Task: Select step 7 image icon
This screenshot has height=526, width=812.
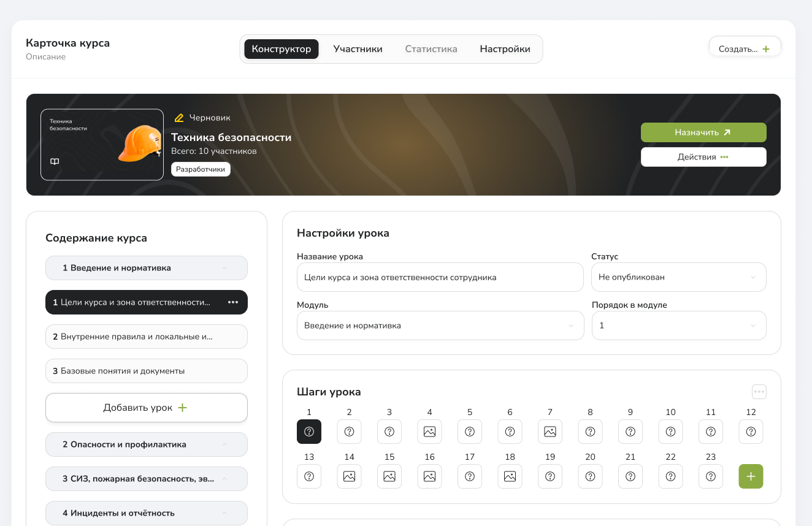Action: 550,432
